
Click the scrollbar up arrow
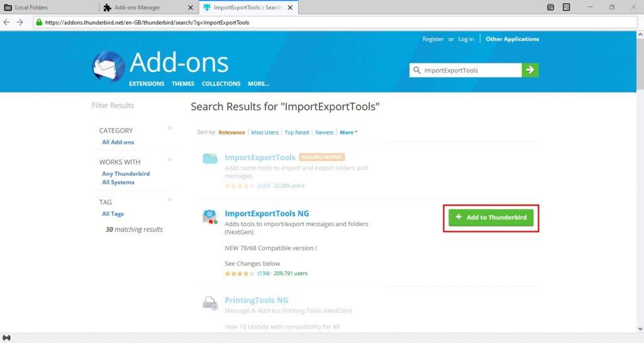(x=640, y=35)
